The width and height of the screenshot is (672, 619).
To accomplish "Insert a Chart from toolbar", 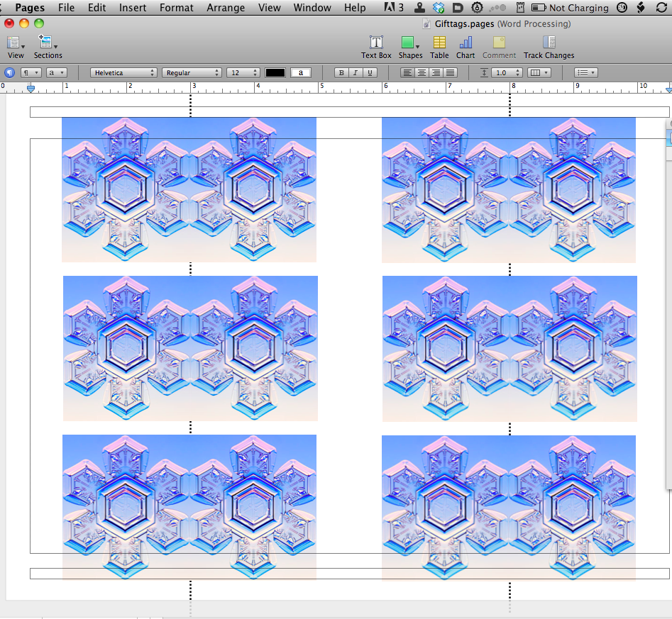I will tap(466, 42).
